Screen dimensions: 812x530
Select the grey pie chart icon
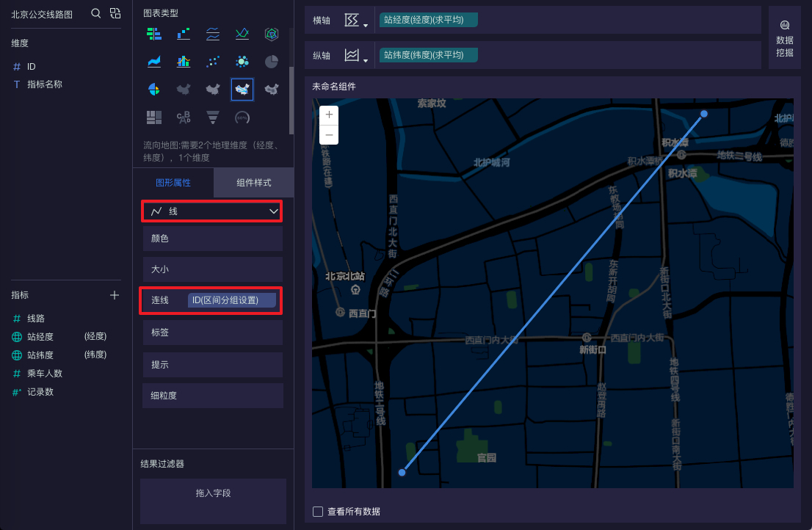point(272,62)
